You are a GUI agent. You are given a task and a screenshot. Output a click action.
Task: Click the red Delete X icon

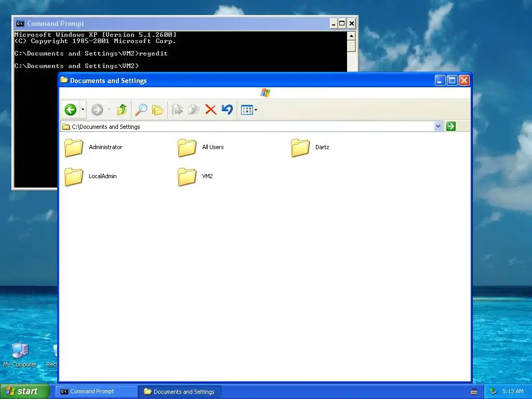211,110
